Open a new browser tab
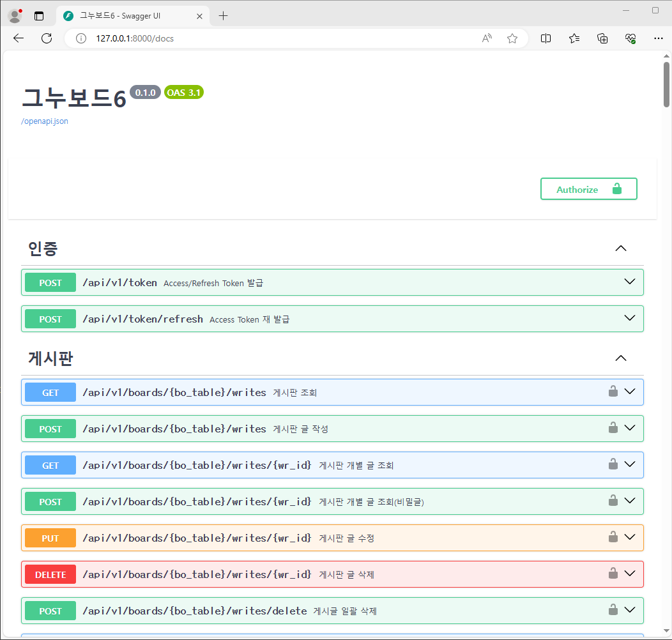 tap(223, 16)
